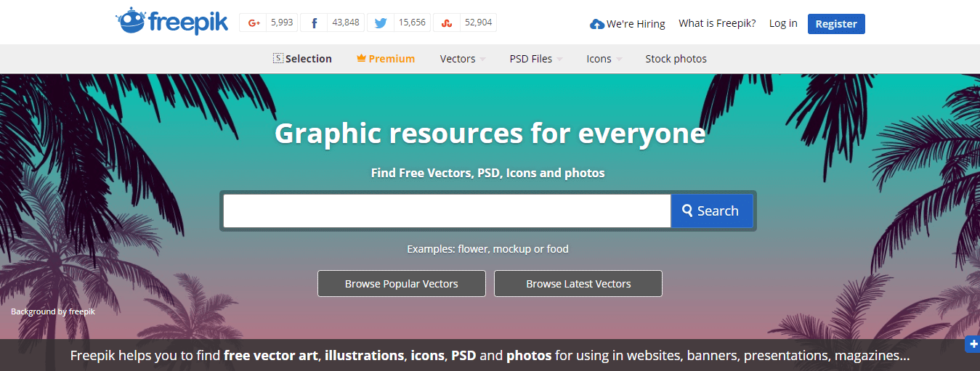
Task: Click the cloud icon beside We're Hiring
Action: pos(596,24)
